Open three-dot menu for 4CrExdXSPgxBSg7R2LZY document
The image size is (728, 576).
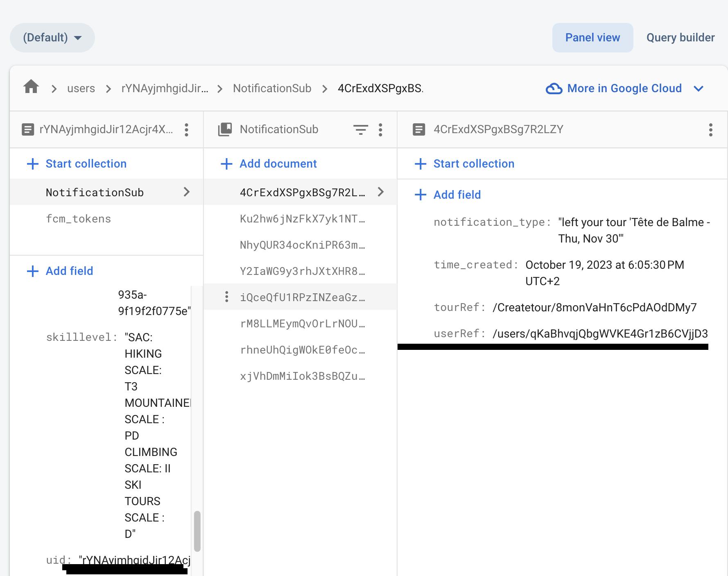pyautogui.click(x=710, y=130)
